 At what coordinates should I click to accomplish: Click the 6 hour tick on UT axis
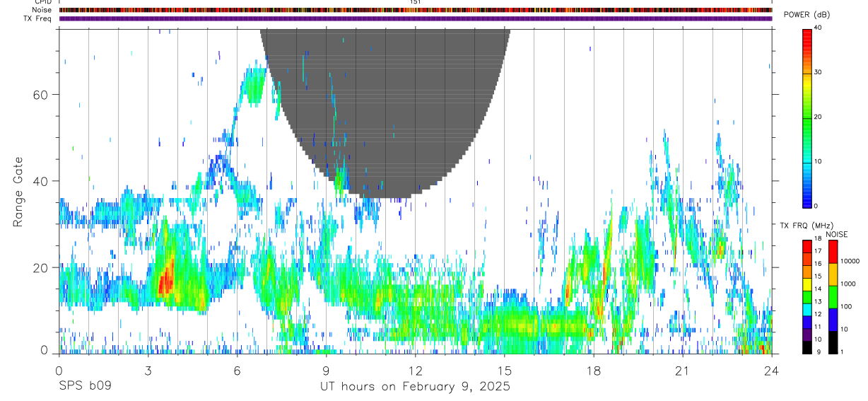point(237,371)
